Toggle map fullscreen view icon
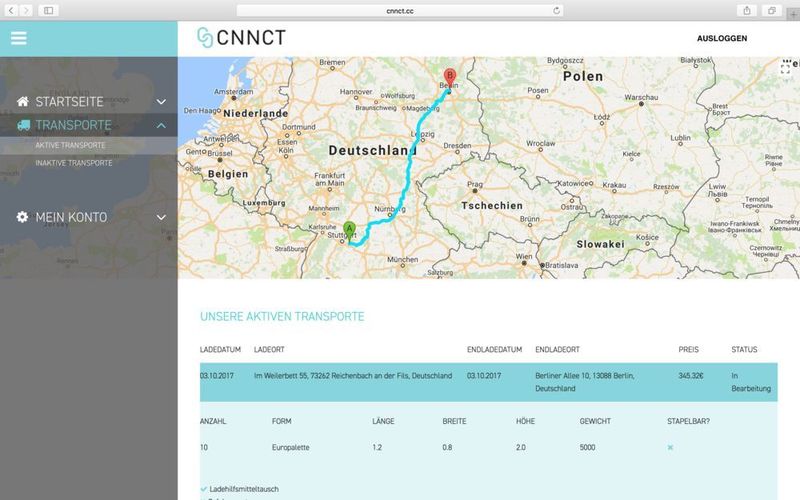Image resolution: width=800 pixels, height=500 pixels. tap(785, 69)
